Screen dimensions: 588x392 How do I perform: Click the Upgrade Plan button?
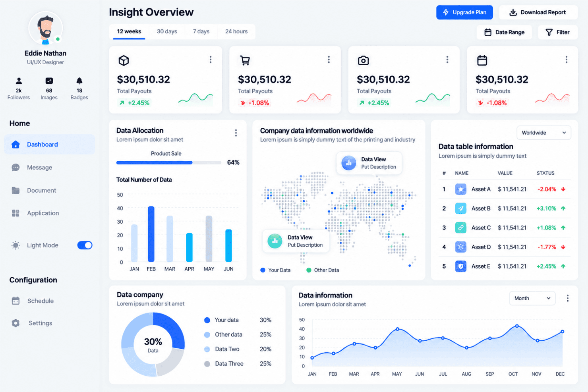[x=464, y=12]
